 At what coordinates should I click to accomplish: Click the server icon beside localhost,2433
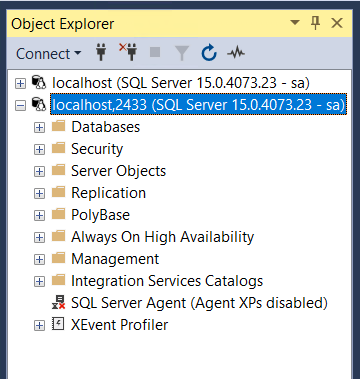tap(39, 104)
